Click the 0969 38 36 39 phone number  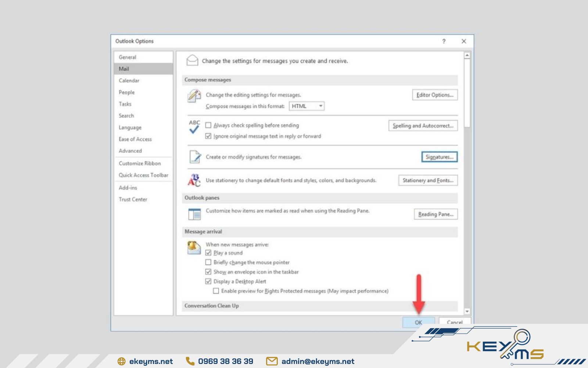[x=226, y=361]
